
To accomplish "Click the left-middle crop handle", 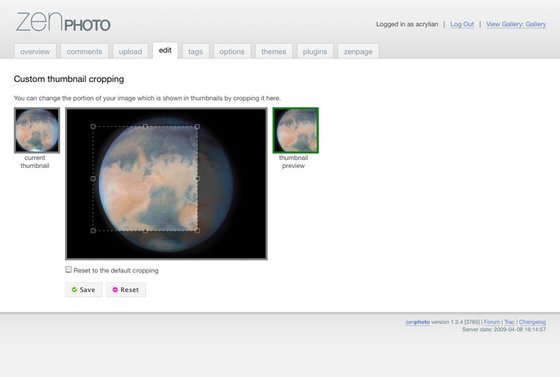I will point(93,179).
